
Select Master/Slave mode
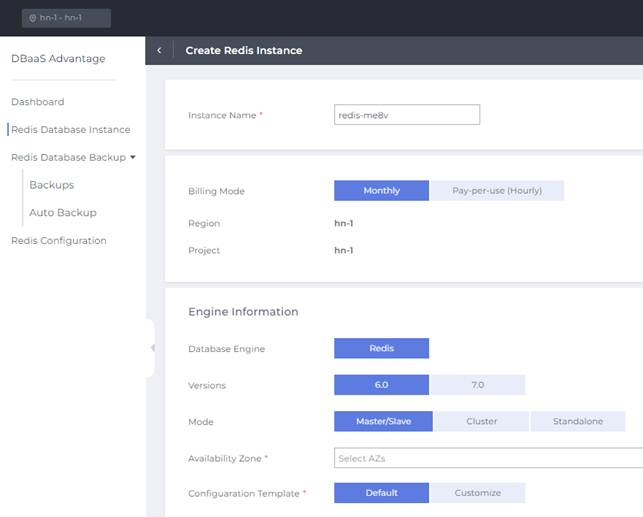tap(383, 421)
